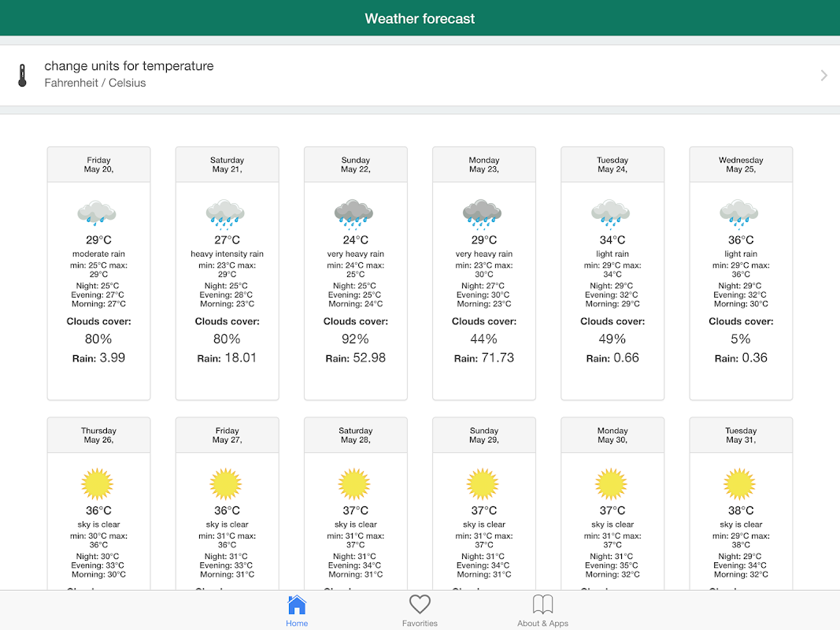Click the 'heavy intensity rain' description
Image resolution: width=840 pixels, height=630 pixels.
228,254
